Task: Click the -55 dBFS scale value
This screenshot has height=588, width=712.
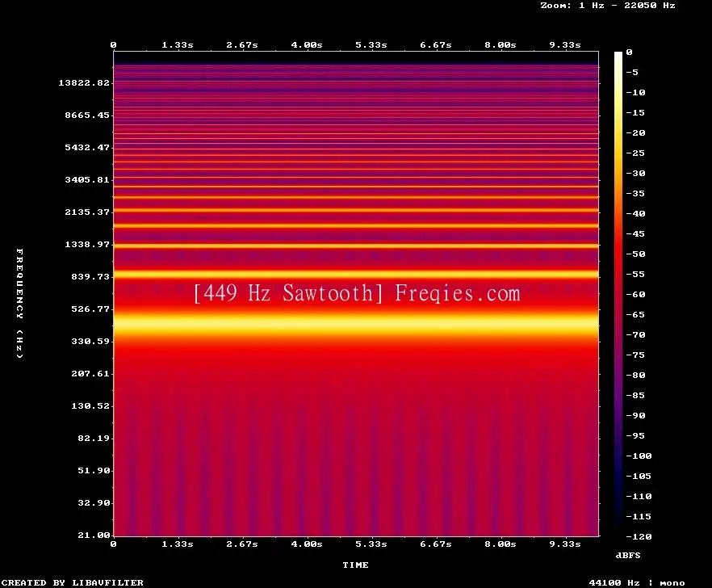Action: (635, 274)
